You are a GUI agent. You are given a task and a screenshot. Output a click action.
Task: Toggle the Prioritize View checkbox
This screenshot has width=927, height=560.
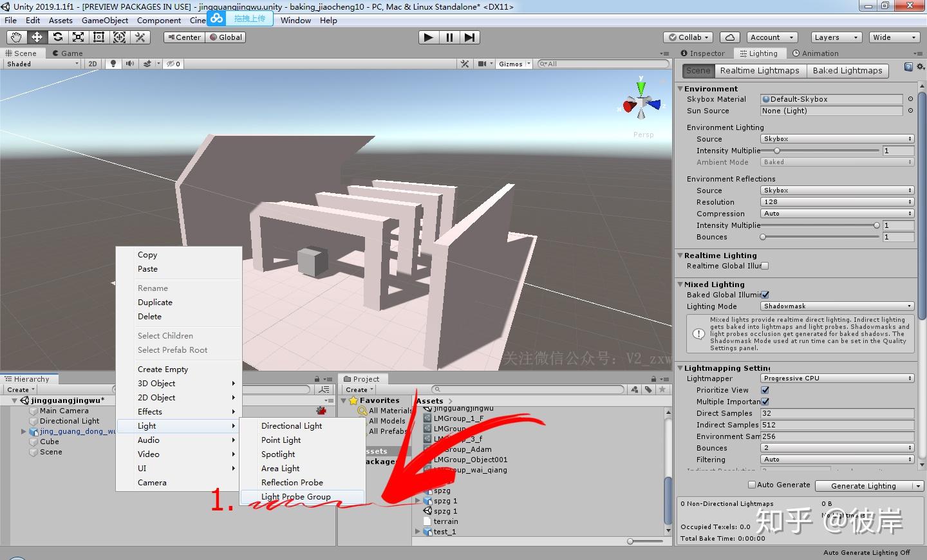(765, 390)
